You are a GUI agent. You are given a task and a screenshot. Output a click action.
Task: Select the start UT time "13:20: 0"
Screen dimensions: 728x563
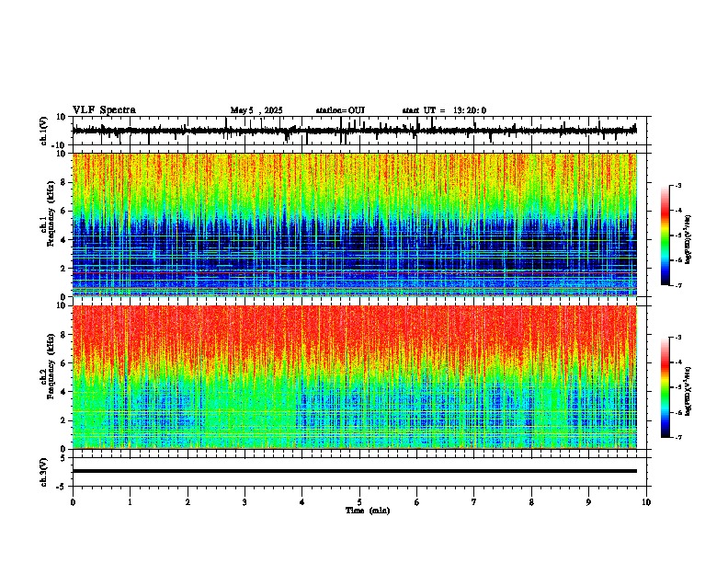pos(470,110)
